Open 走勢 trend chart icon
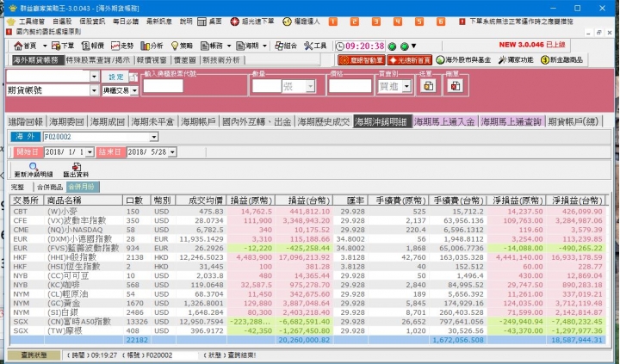 pos(115,46)
